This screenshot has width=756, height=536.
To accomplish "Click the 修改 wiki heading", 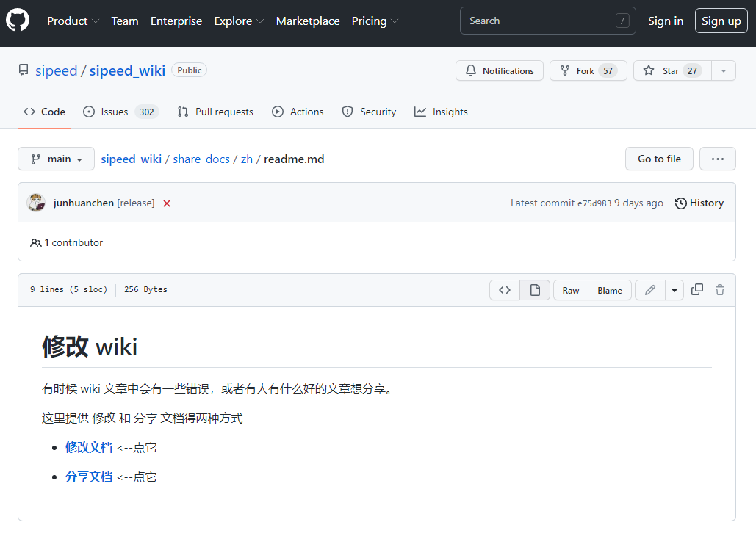I will coord(90,347).
